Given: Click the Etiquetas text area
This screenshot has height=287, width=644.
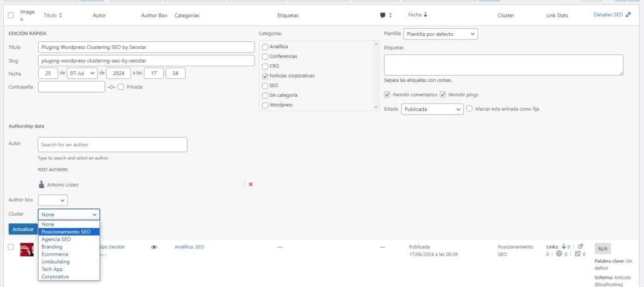Looking at the screenshot, I should point(503,65).
